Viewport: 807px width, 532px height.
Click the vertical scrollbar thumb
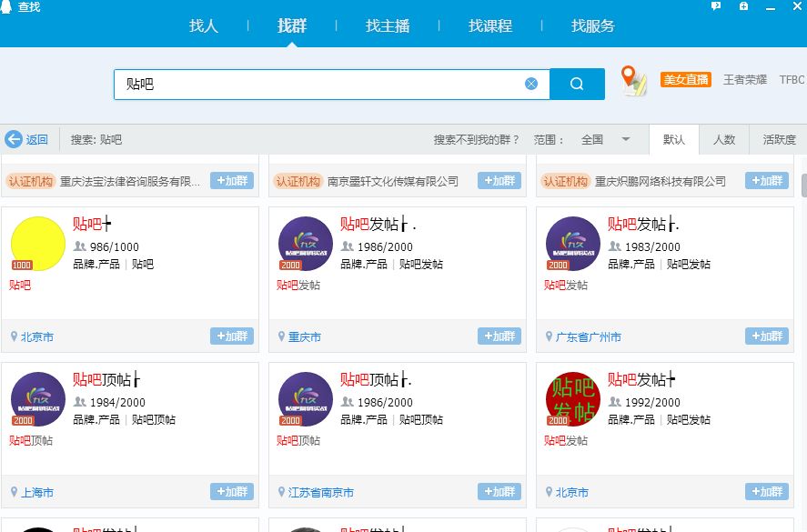804,186
